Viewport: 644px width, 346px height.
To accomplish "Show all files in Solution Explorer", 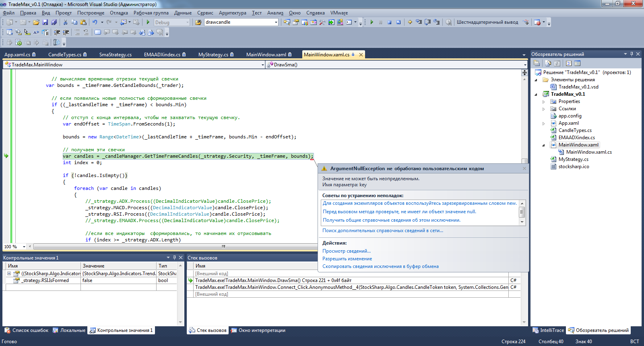I will [x=548, y=63].
